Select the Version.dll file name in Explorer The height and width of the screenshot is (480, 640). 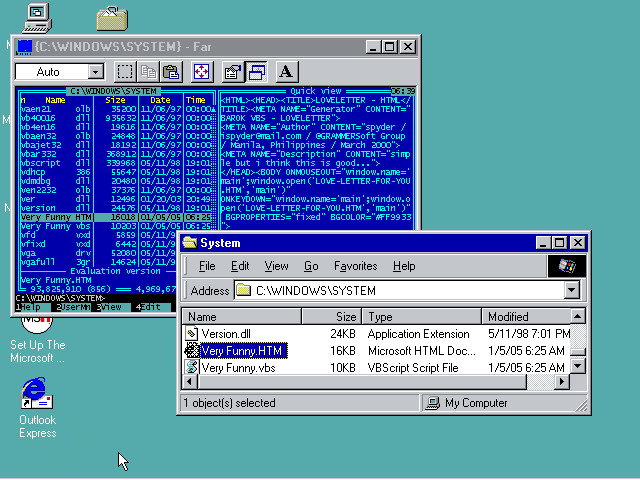226,334
